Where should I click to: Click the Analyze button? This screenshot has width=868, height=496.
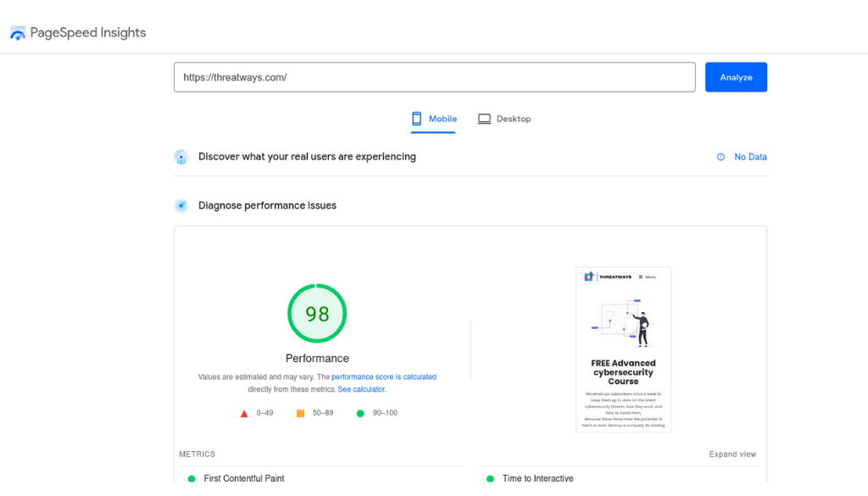click(x=737, y=77)
